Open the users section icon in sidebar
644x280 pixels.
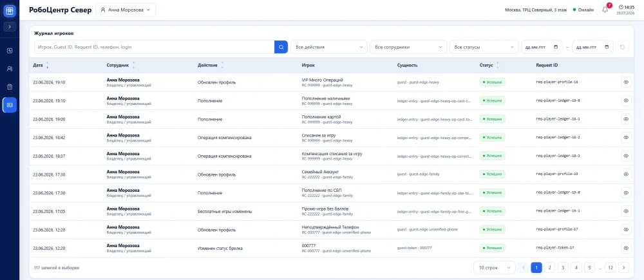[x=10, y=69]
